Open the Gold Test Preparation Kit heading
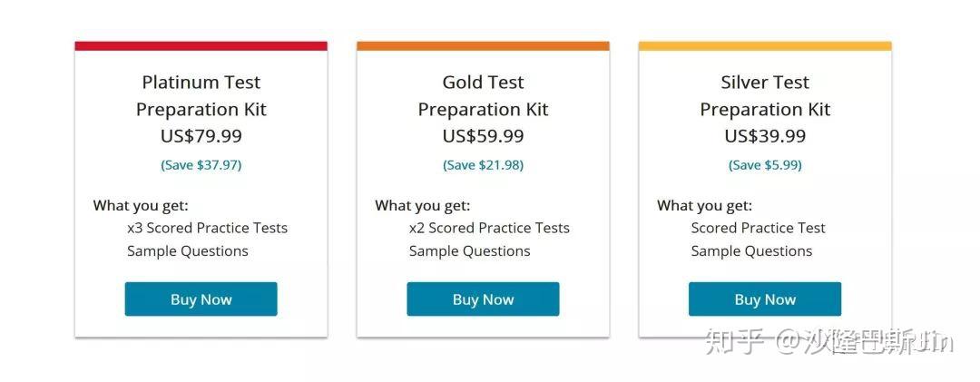The height and width of the screenshot is (382, 980). point(483,95)
